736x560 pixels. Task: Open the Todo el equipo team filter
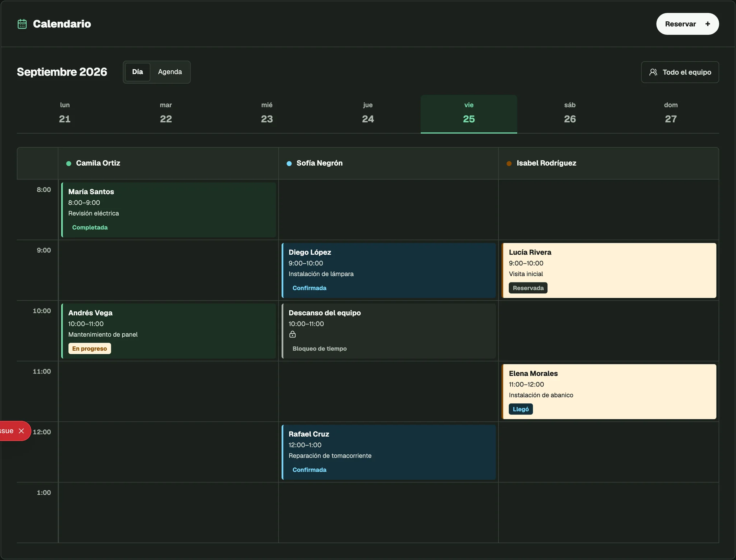tap(680, 72)
